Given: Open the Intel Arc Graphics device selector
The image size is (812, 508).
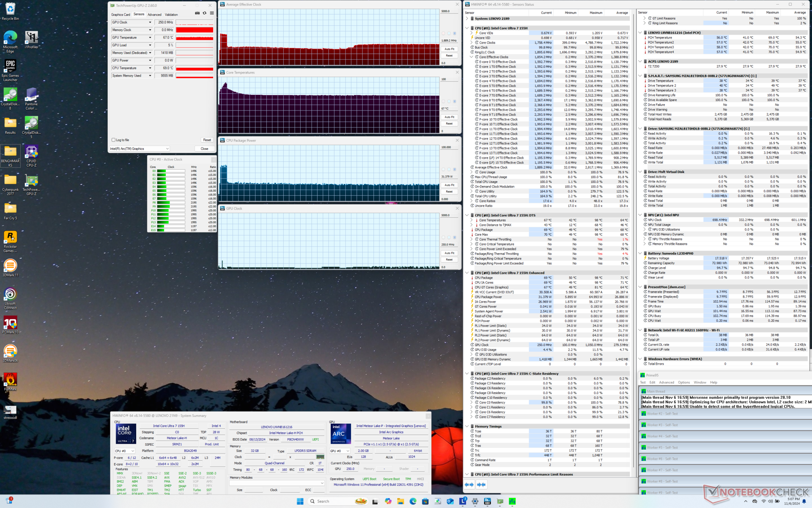Looking at the screenshot, I should pyautogui.click(x=140, y=149).
